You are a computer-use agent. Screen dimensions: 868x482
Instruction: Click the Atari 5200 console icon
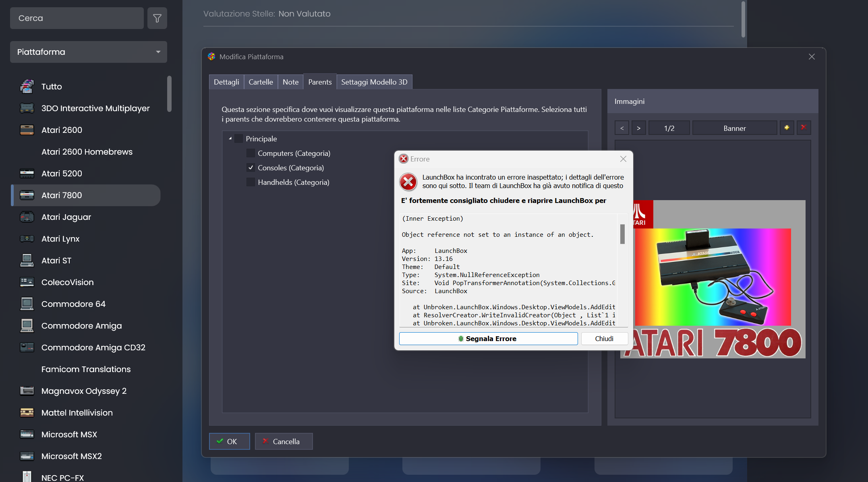[x=27, y=174]
